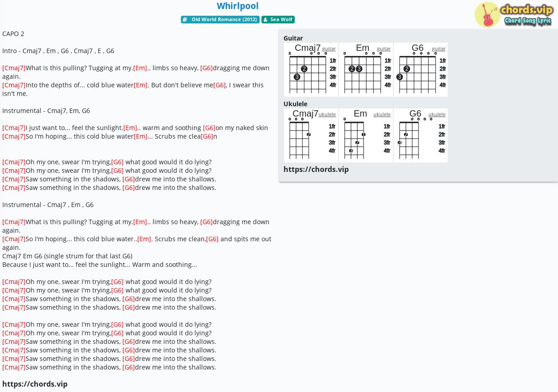Click the https://chords.vip text under ukulele diagrams
Image resolution: width=558 pixels, height=392 pixels.
coord(316,169)
